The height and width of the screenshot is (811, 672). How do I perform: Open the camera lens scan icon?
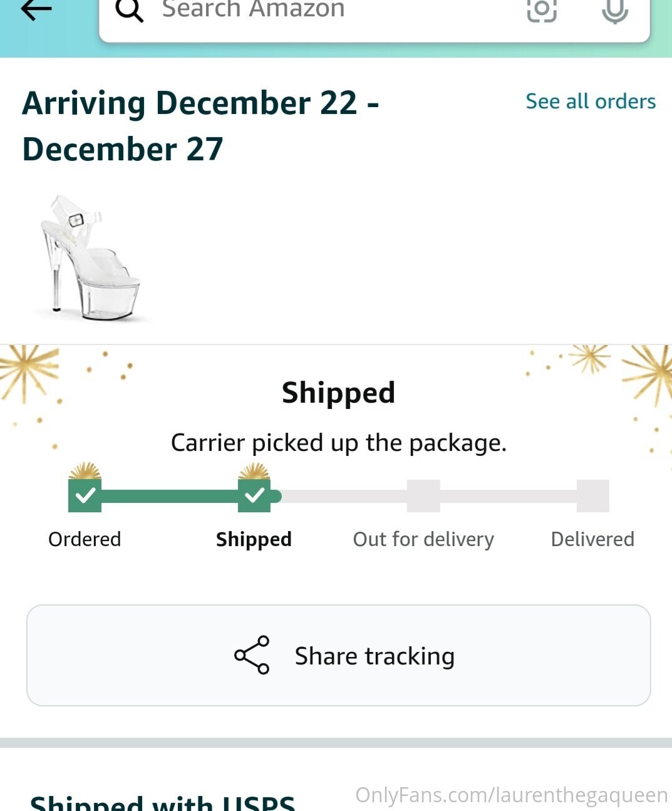click(542, 9)
